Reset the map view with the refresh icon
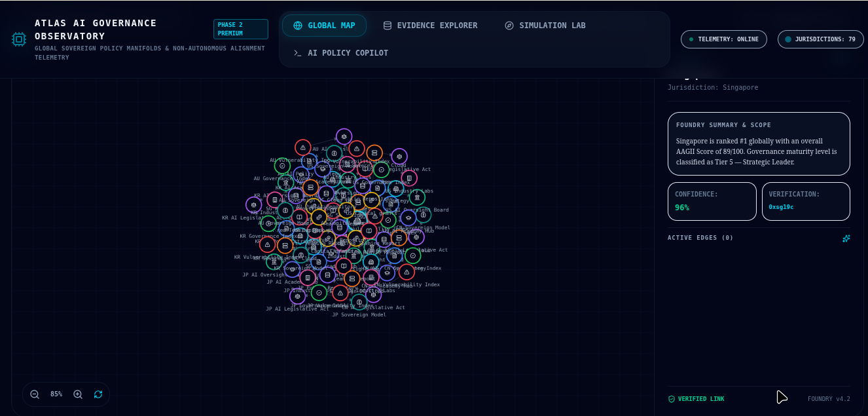Image resolution: width=868 pixels, height=416 pixels. [98, 394]
